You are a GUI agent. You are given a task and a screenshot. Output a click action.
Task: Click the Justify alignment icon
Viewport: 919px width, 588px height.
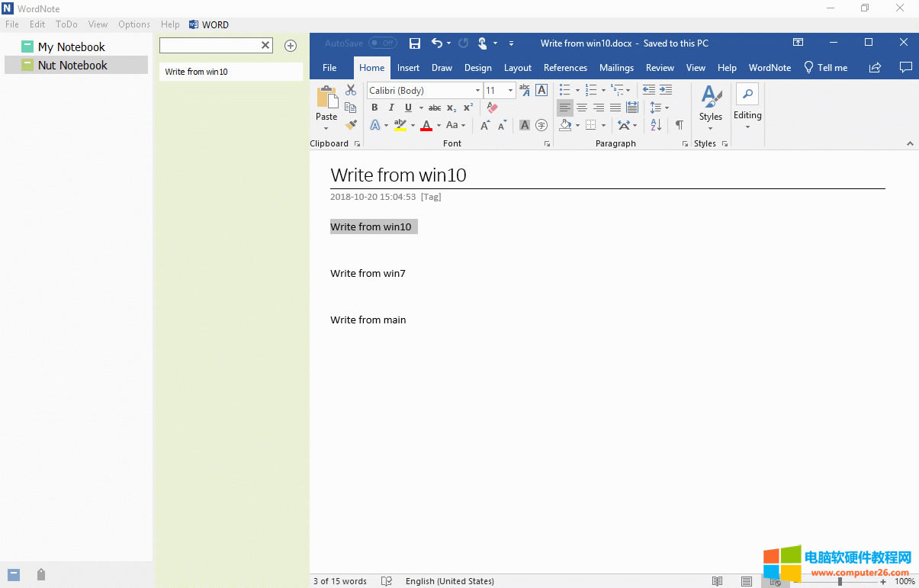tap(615, 108)
